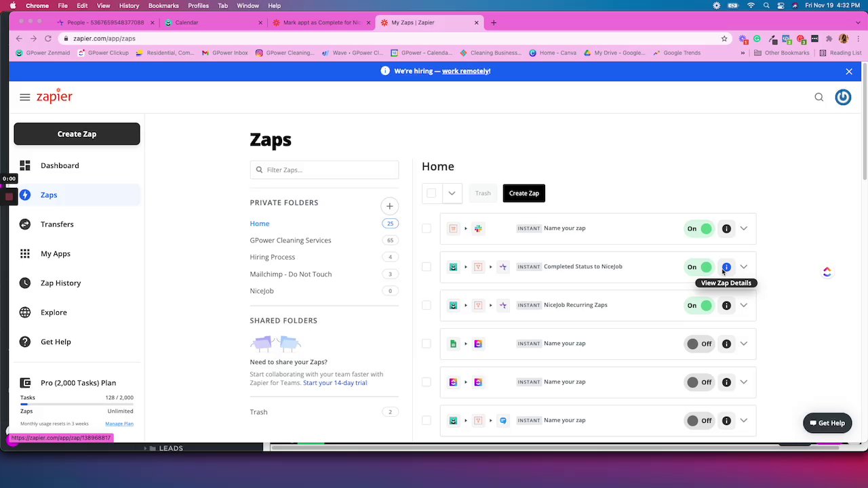Click the Explore globe icon
Viewport: 868px width, 488px height.
[x=25, y=312]
